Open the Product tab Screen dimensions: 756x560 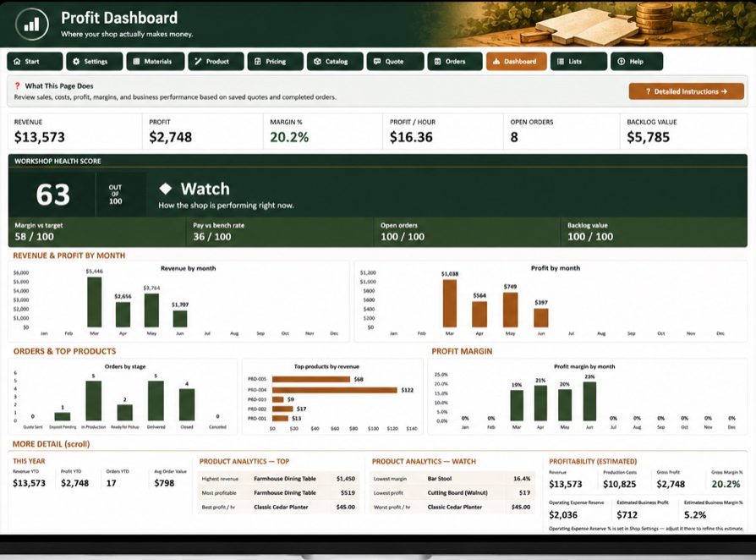(216, 61)
